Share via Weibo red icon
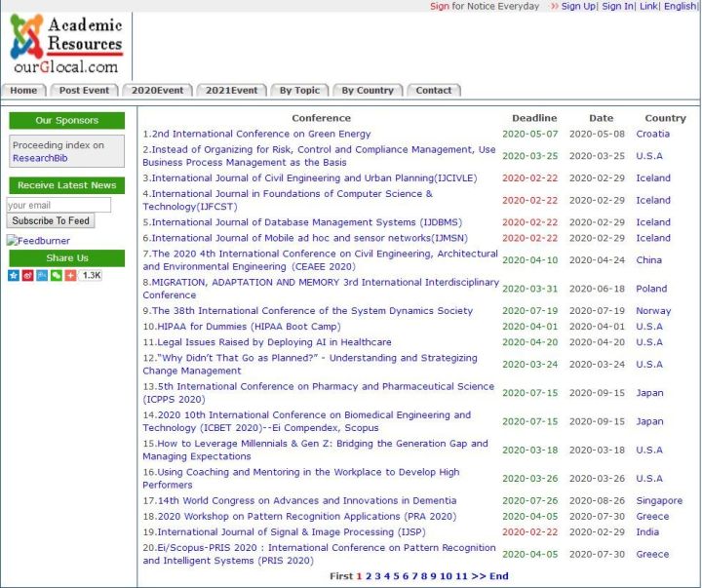Image resolution: width=702 pixels, height=588 pixels. pos(27,275)
